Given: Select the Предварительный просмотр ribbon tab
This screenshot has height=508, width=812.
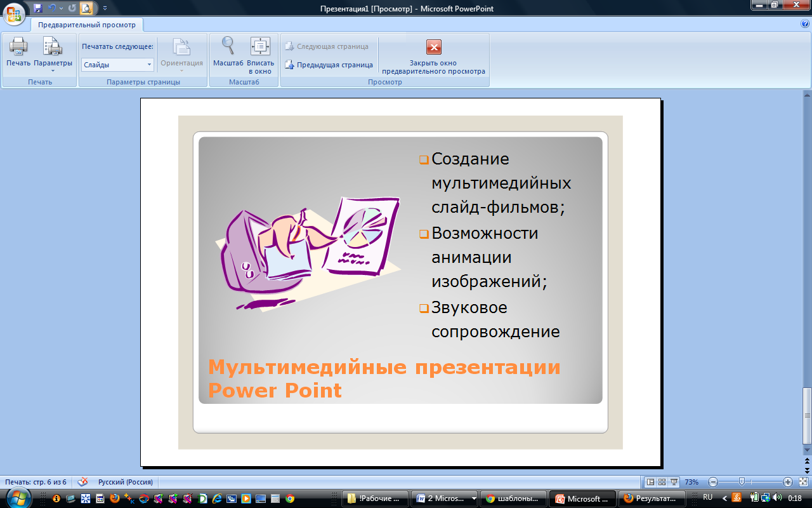Looking at the screenshot, I should point(86,25).
